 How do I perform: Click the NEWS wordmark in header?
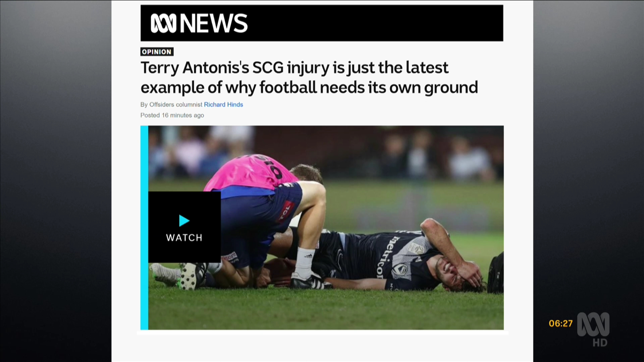pos(214,23)
